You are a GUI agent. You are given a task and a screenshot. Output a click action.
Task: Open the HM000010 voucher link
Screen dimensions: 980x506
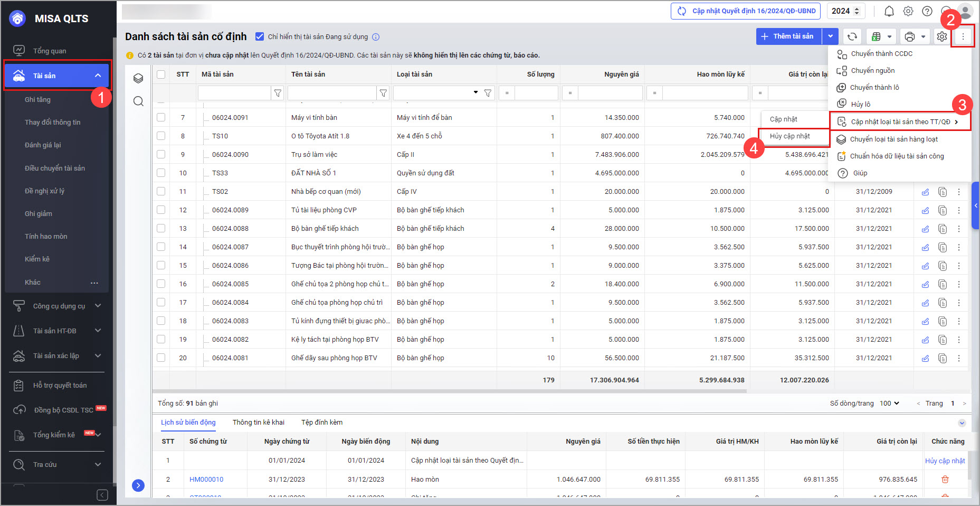coord(206,479)
